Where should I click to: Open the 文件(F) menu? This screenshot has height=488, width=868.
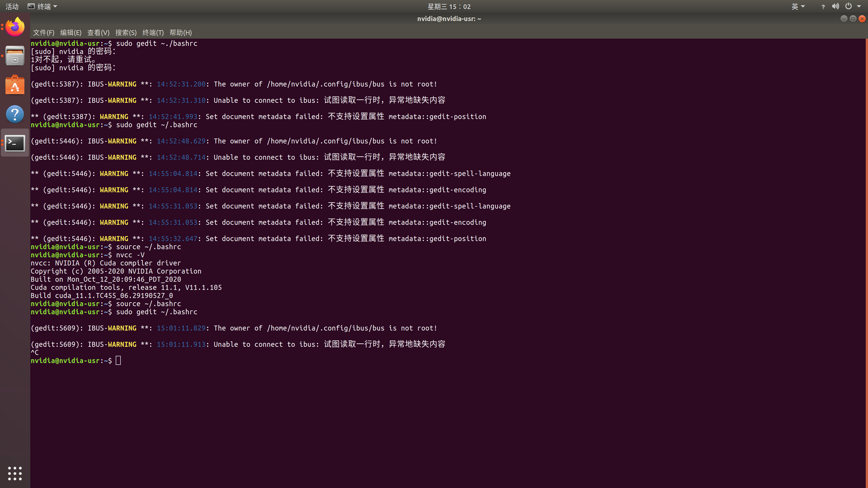(43, 33)
